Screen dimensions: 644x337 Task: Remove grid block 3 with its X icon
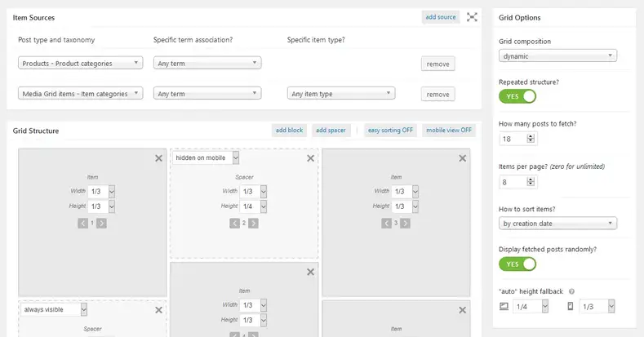pos(463,158)
